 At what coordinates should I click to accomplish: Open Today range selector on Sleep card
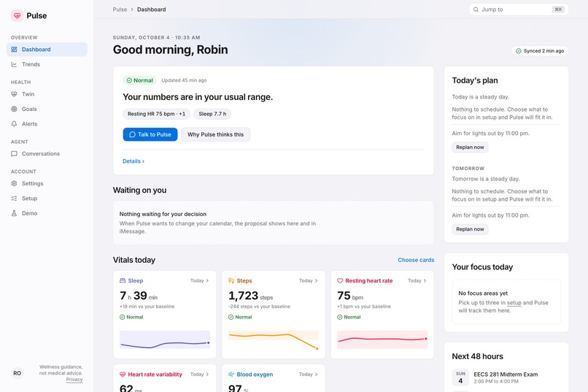[199, 280]
